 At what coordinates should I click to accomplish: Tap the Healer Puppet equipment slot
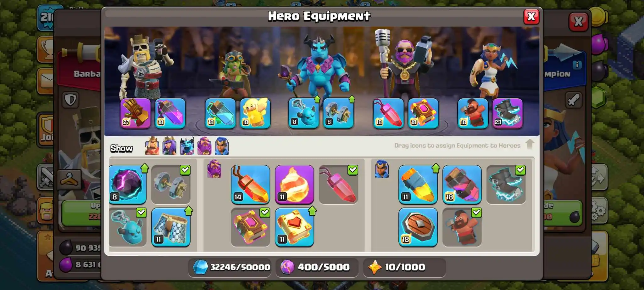tap(255, 113)
